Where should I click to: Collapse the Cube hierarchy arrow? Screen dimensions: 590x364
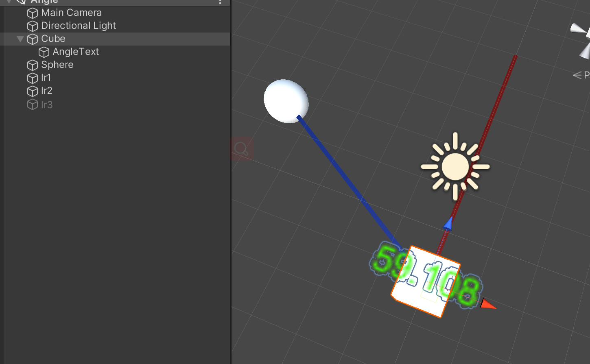pyautogui.click(x=20, y=39)
